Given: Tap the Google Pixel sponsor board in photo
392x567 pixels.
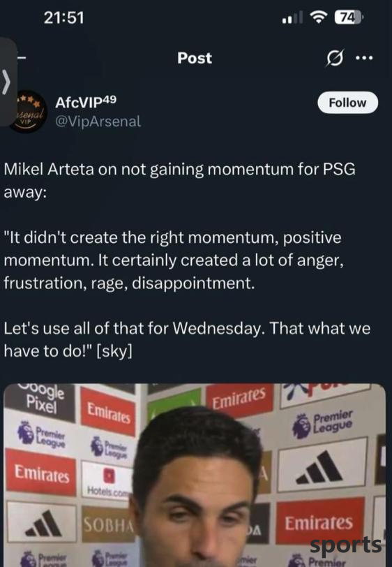Looking at the screenshot, I should pyautogui.click(x=41, y=401).
